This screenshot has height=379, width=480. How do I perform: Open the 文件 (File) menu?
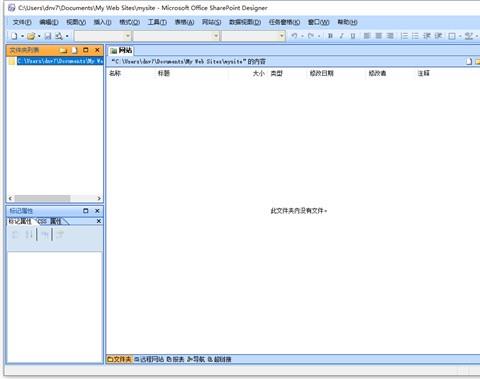point(22,22)
